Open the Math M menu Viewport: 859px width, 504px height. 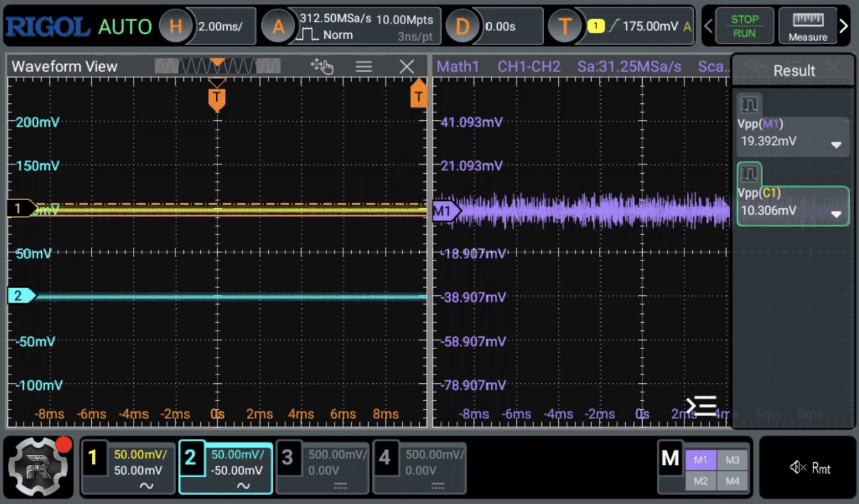click(x=670, y=458)
